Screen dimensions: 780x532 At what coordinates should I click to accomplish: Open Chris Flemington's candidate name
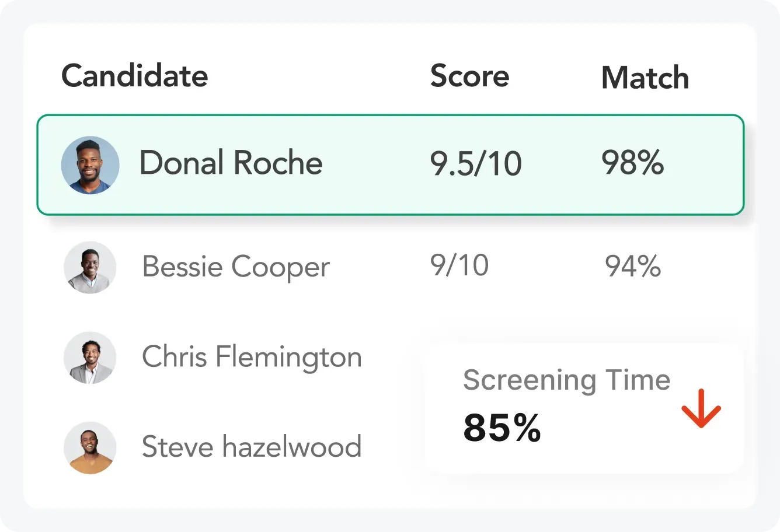[252, 357]
